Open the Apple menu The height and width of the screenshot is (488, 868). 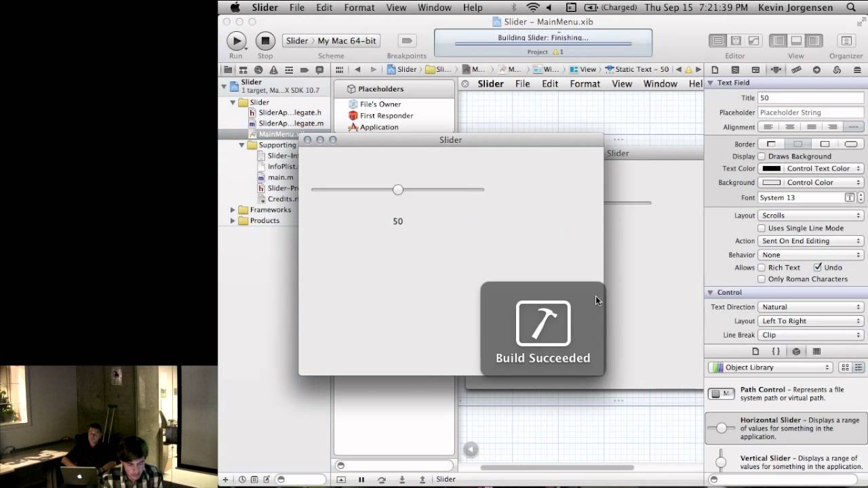point(235,7)
